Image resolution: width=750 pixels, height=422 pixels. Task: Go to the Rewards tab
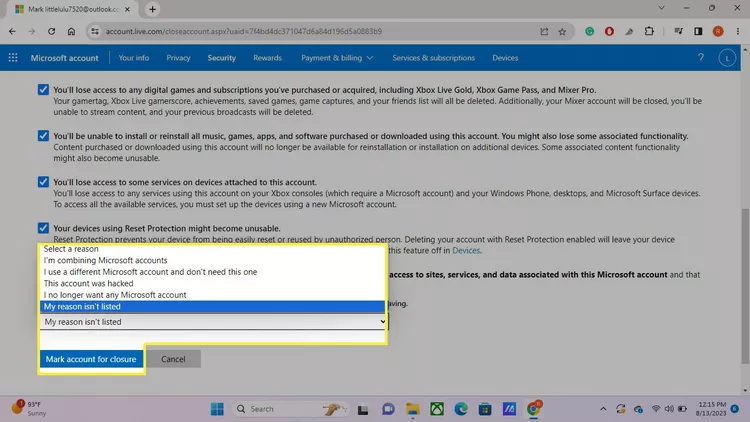point(267,58)
